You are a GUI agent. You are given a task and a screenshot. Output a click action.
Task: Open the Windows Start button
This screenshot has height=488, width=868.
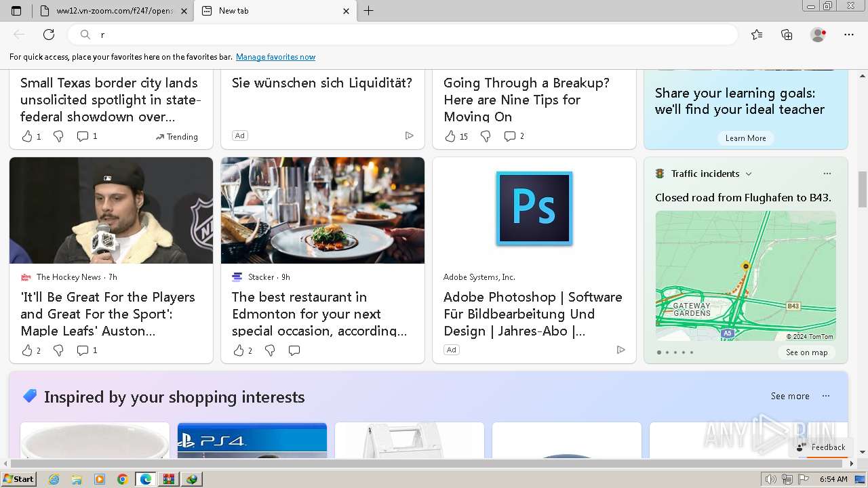click(19, 479)
